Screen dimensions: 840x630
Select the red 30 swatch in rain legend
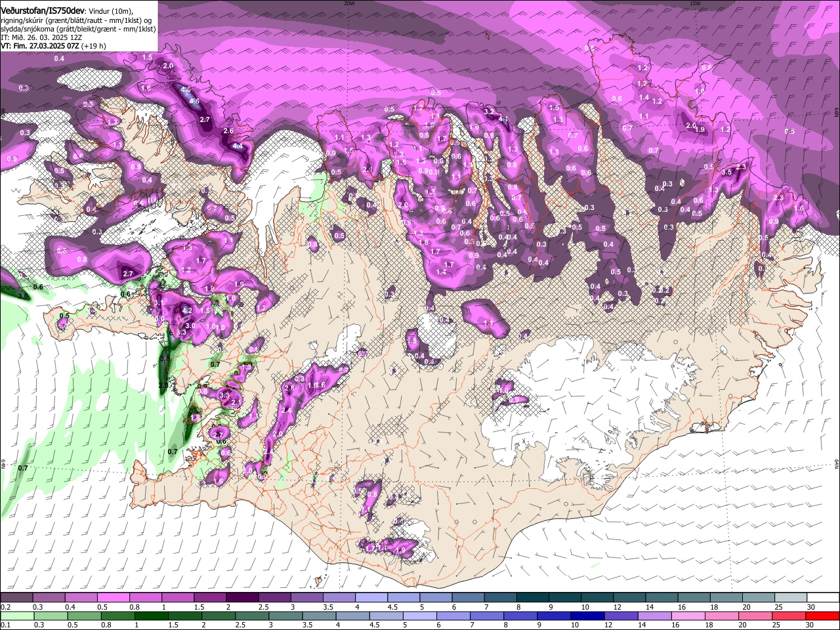823,616
